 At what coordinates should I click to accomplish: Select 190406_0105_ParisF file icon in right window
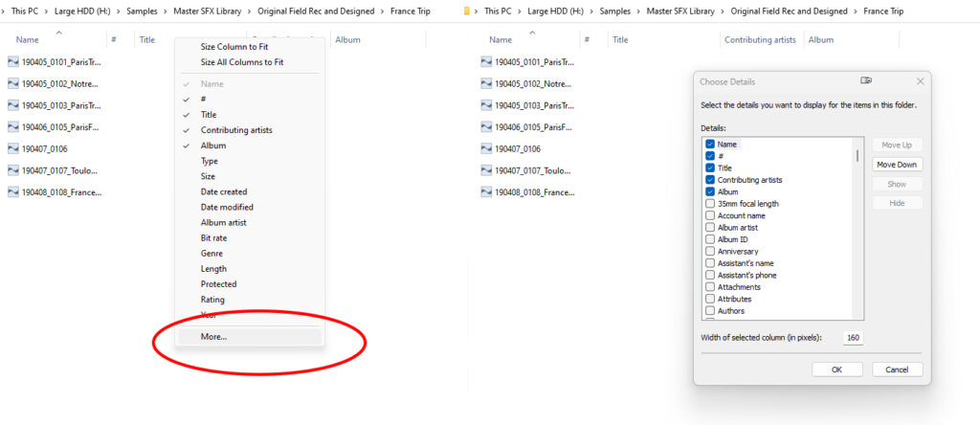[487, 127]
